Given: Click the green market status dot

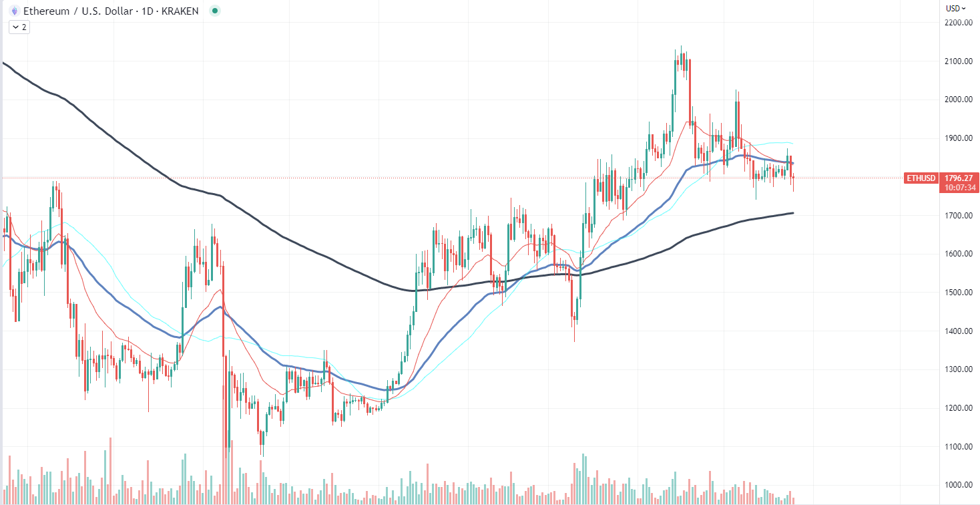Looking at the screenshot, I should (x=214, y=11).
